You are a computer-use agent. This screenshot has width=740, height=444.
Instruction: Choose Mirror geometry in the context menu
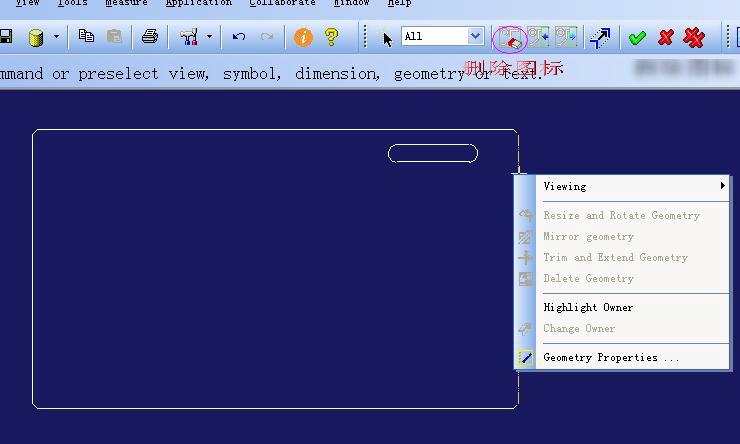coord(622,236)
